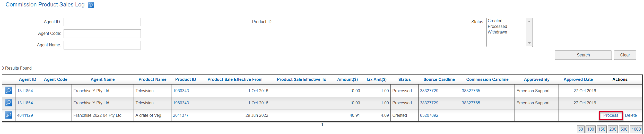
Task: Open details magnifier for Franchise 2022 04 row
Action: pos(8,115)
